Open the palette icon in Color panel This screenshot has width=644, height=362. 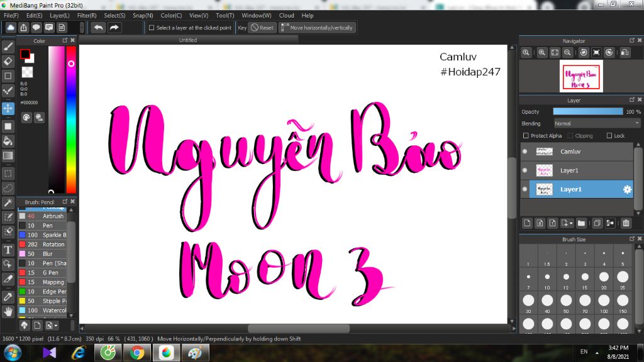click(x=26, y=118)
